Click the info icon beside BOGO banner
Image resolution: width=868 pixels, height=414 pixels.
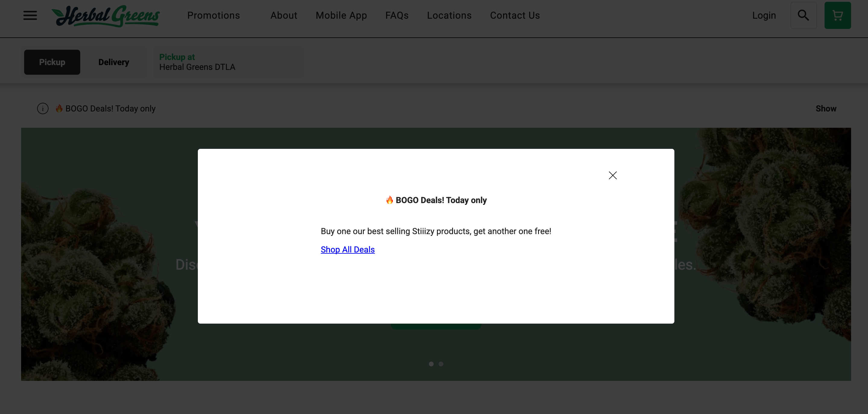[x=43, y=109]
